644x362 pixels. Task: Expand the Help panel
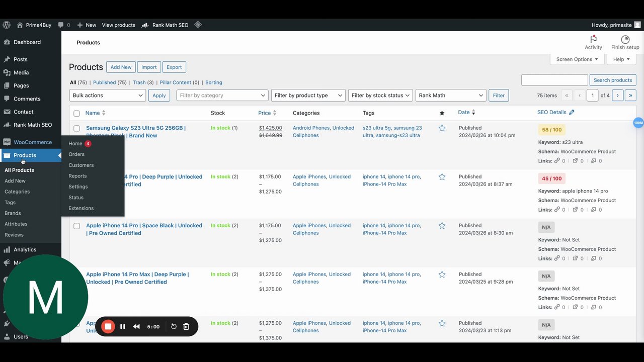(622, 59)
